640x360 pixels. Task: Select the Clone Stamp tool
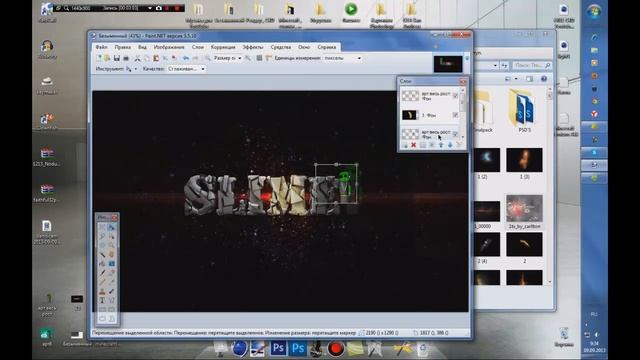[x=102, y=291]
